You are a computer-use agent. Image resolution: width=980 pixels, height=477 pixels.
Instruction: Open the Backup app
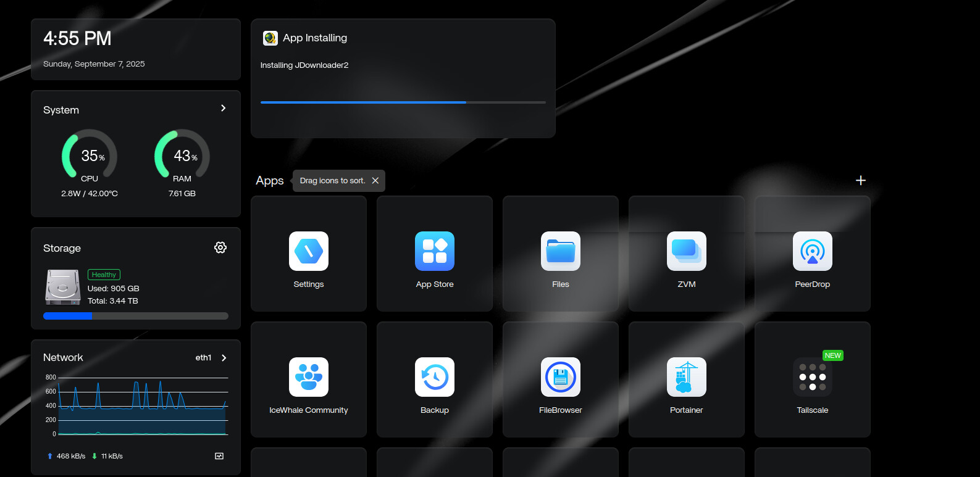(435, 378)
